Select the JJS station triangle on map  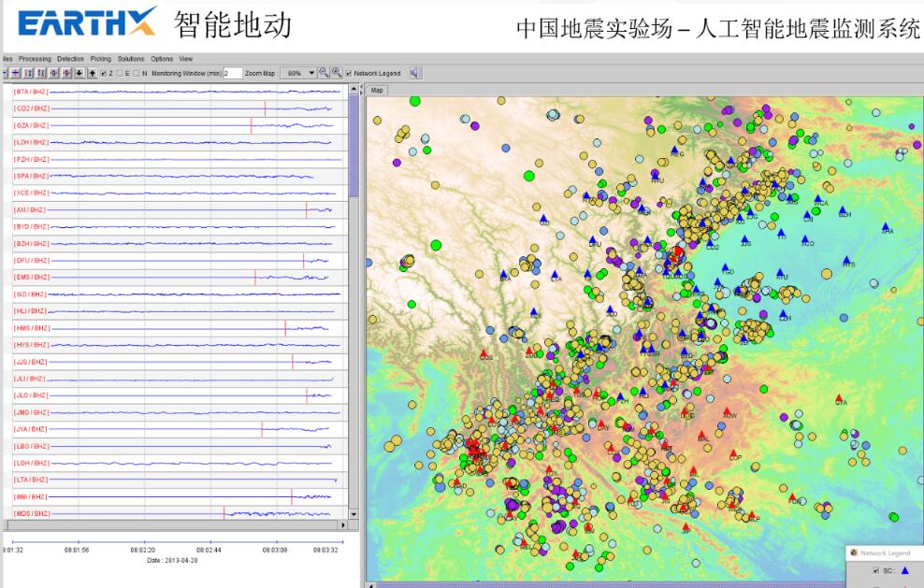[744, 239]
